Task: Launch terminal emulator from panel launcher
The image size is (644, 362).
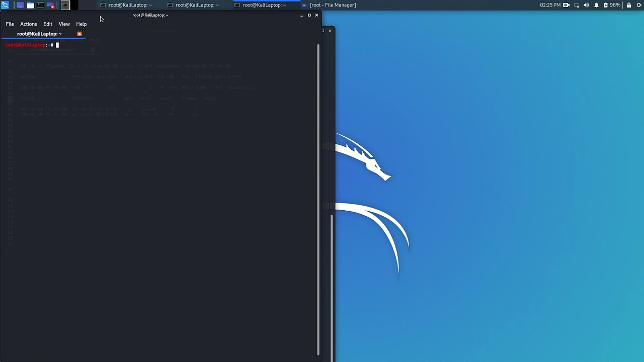Action: point(40,5)
